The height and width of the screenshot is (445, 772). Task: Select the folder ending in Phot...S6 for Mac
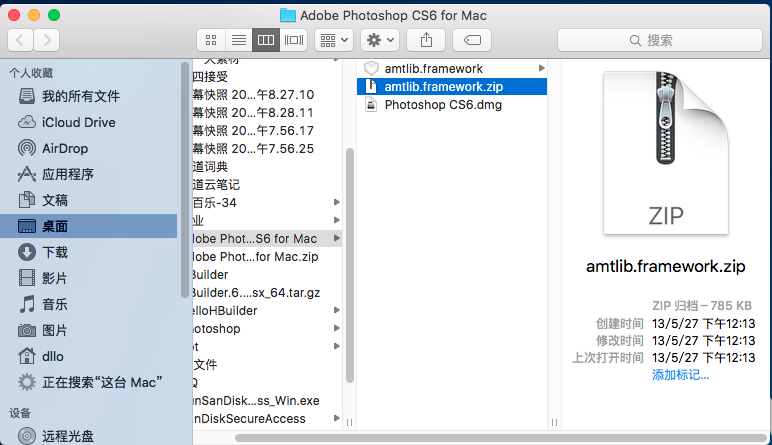tap(267, 239)
